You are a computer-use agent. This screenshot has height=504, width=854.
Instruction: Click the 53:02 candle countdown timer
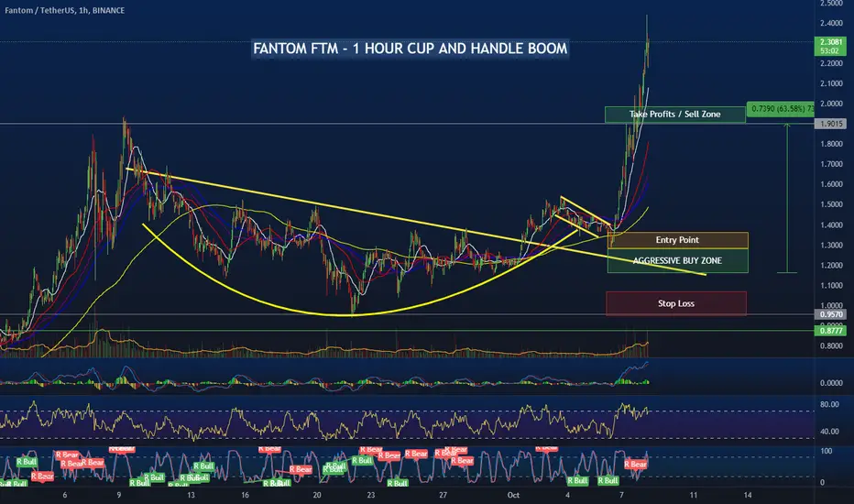pos(829,51)
